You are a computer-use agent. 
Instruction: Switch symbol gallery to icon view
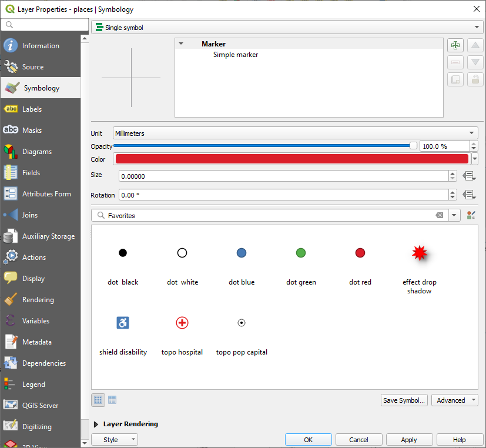[98, 400]
